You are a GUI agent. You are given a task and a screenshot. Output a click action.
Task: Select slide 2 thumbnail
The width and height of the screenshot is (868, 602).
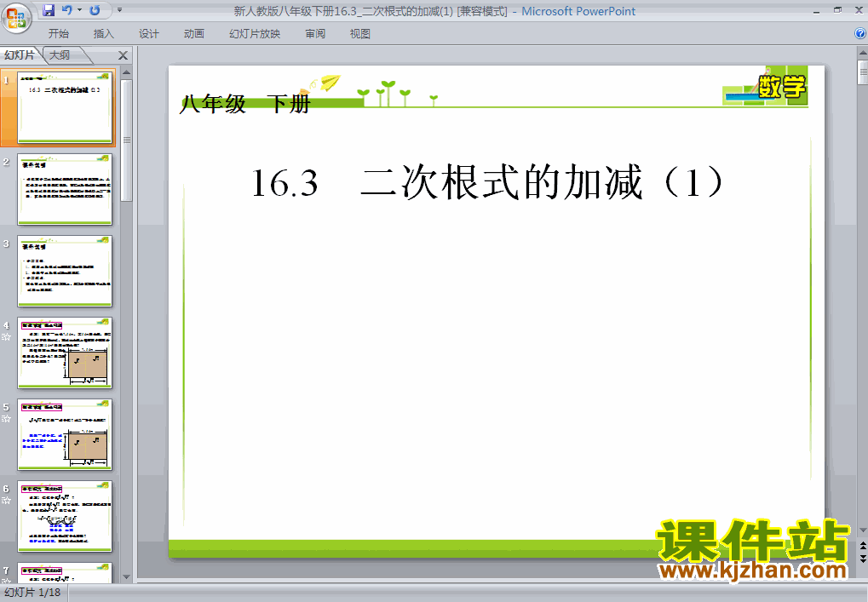pyautogui.click(x=65, y=189)
